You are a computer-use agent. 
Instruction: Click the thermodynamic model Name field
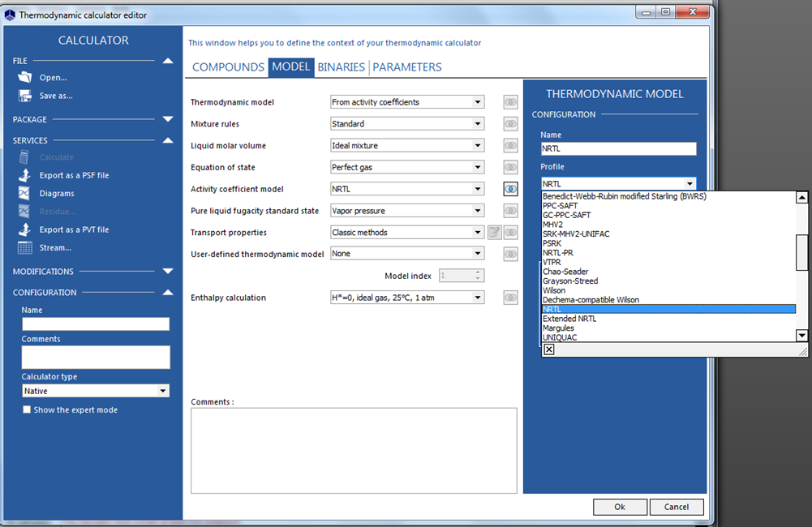click(x=618, y=148)
